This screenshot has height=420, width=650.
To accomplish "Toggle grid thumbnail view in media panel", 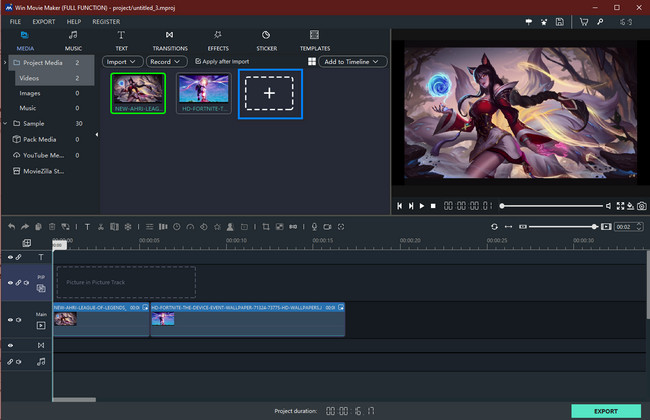I will pos(312,62).
